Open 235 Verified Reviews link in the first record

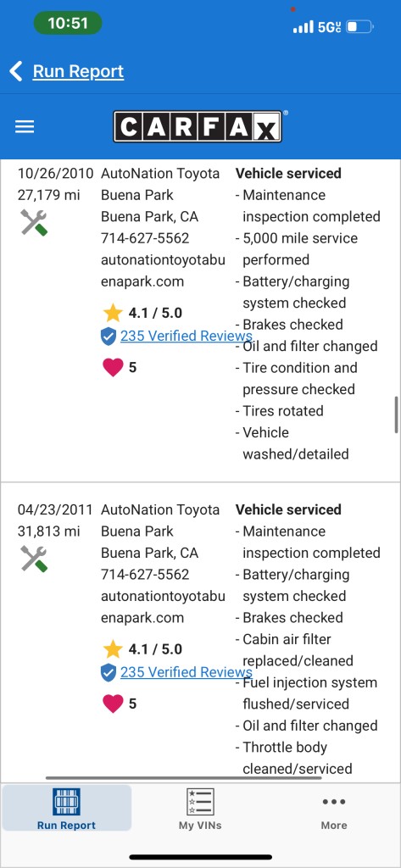(x=187, y=336)
